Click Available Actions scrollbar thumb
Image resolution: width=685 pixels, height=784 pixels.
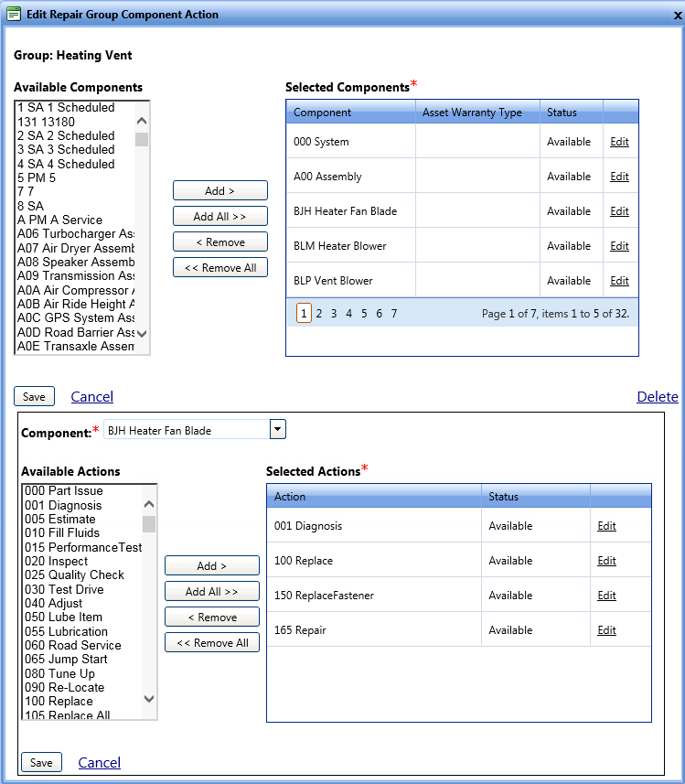(x=149, y=524)
